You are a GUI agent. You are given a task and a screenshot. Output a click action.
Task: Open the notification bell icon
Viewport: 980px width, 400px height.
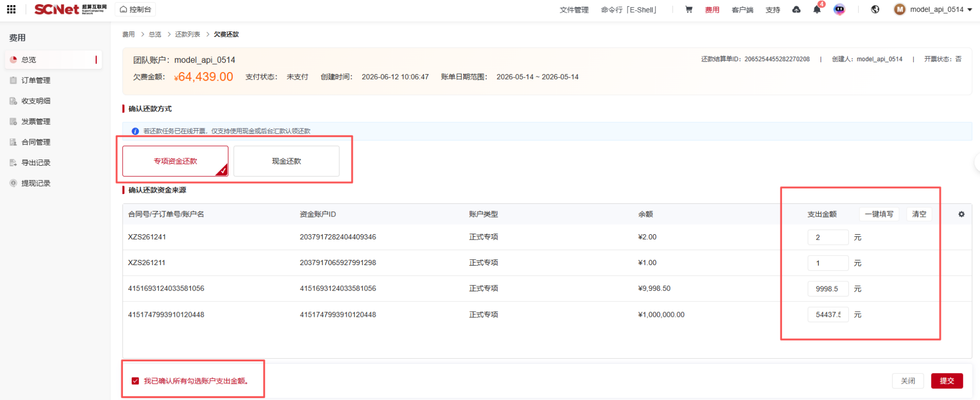click(x=817, y=9)
